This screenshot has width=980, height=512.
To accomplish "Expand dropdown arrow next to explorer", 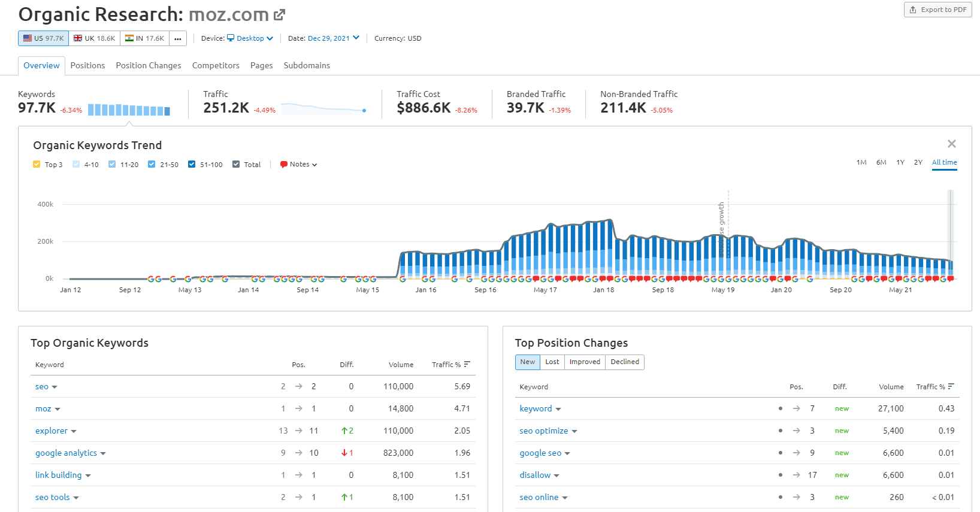I will (74, 432).
